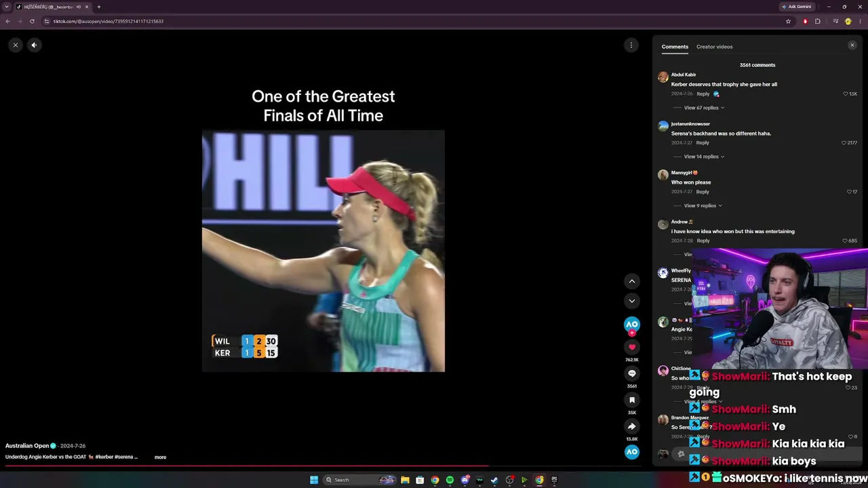Bookmark this page with the star icon
868x488 pixels.
[x=788, y=21]
